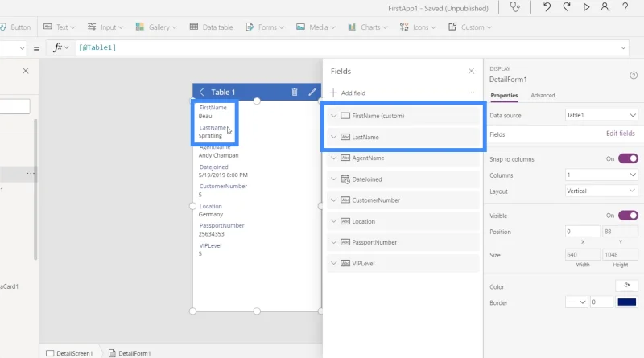This screenshot has height=358, width=644.
Task: Expand the PassportNumber field
Action: click(x=333, y=242)
